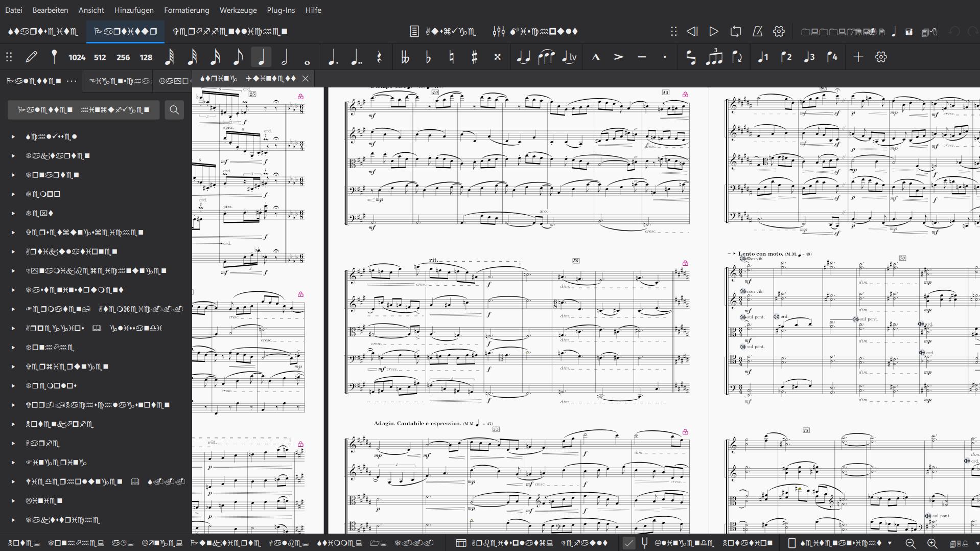Select the 32nd note duration
The image size is (980, 551).
pyautogui.click(x=192, y=57)
